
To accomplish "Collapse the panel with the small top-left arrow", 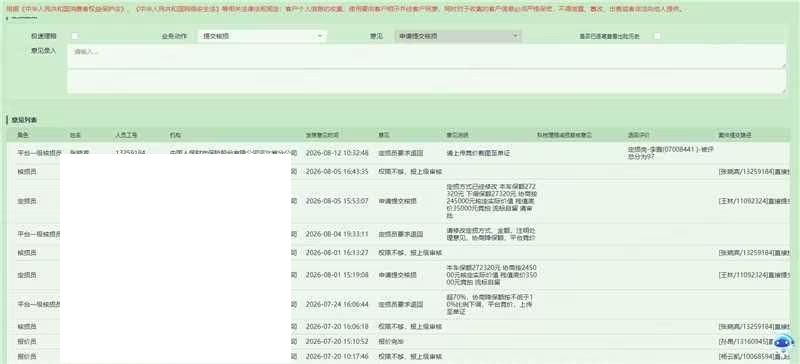I will click(7, 18).
